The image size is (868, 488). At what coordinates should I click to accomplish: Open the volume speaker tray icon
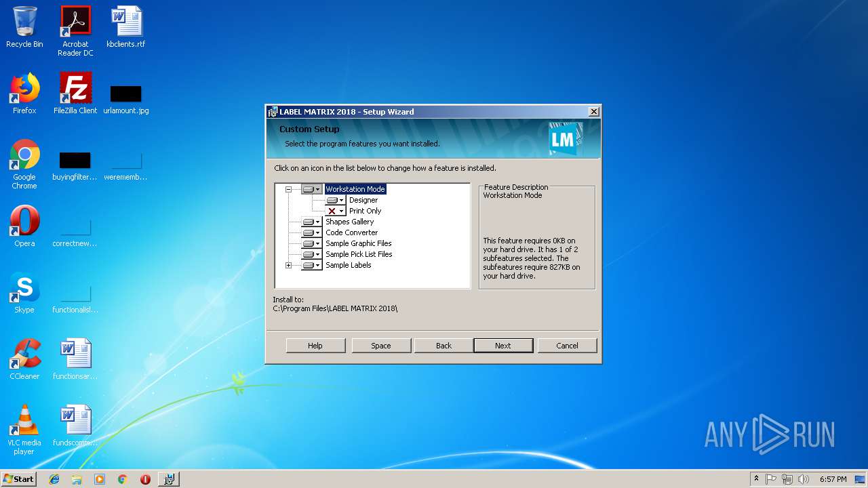(x=804, y=479)
